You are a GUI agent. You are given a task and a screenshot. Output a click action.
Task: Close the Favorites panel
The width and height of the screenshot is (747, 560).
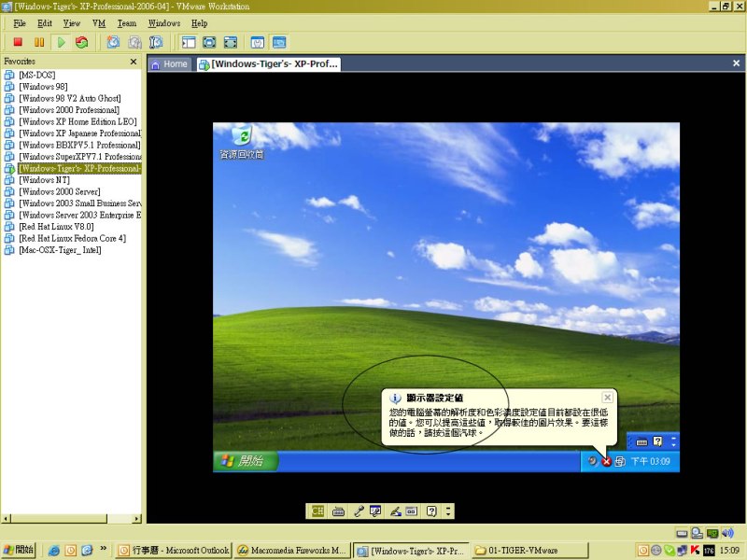pos(134,62)
